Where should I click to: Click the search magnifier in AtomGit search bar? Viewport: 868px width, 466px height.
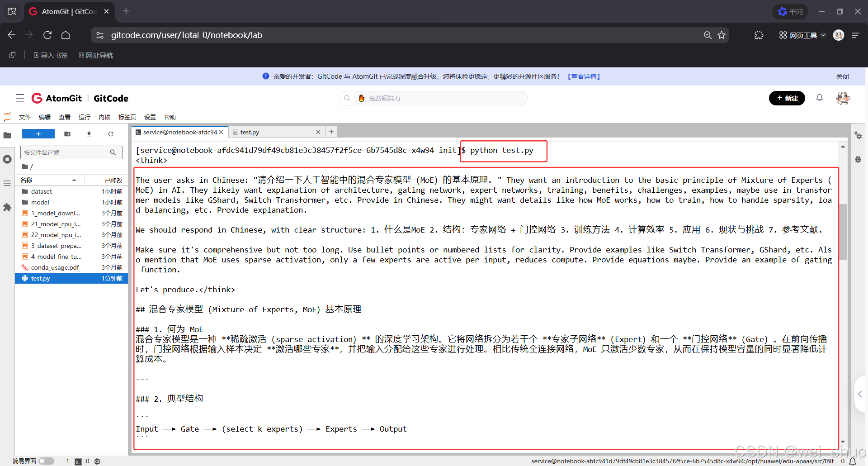click(347, 98)
